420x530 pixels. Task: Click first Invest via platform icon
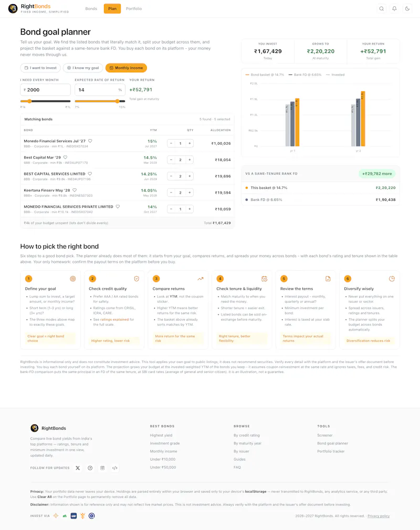click(x=56, y=516)
